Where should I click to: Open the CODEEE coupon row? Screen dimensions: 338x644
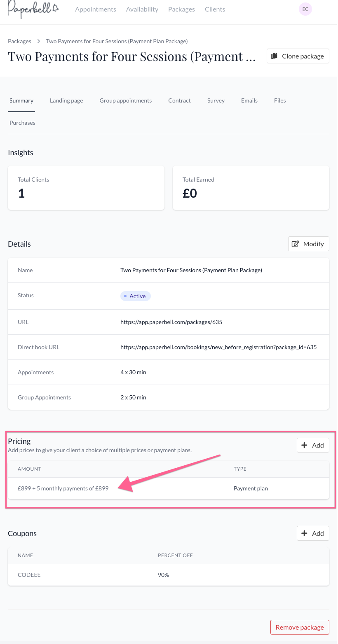(x=29, y=574)
